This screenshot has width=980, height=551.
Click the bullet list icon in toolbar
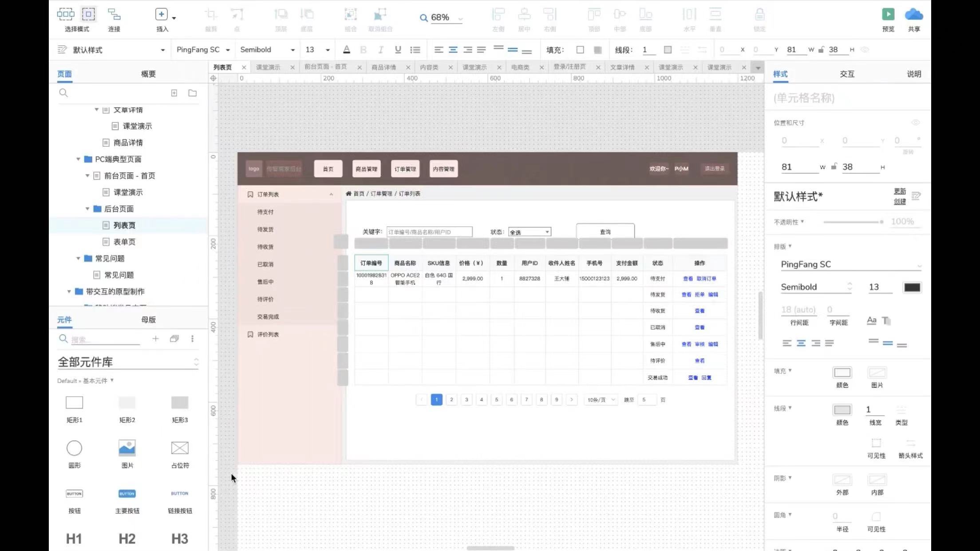415,50
